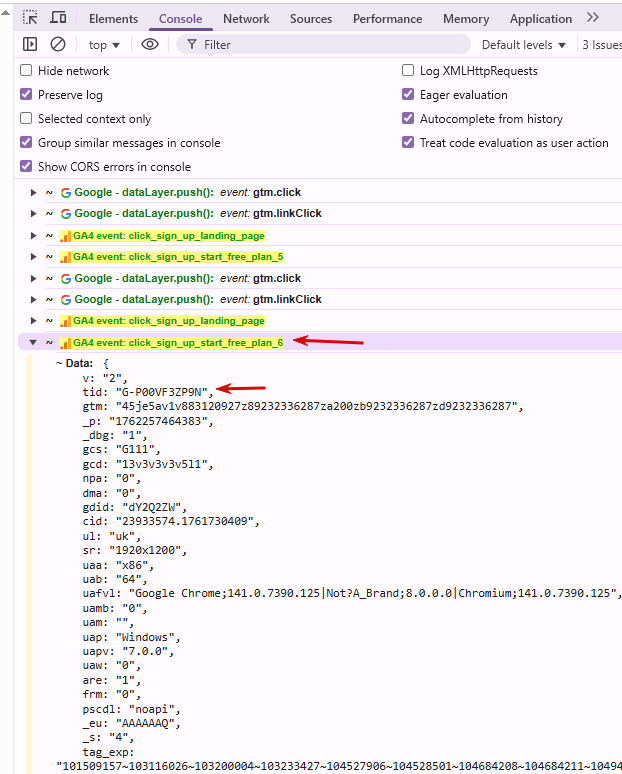Open the top JavaScript context dropdown
Viewport: 622px width, 774px height.
104,45
